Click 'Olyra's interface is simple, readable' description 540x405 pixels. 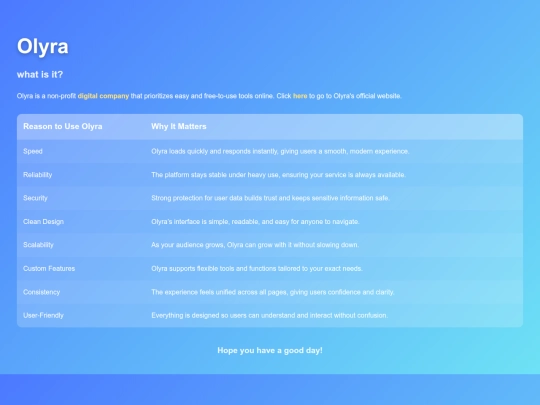[x=255, y=221]
